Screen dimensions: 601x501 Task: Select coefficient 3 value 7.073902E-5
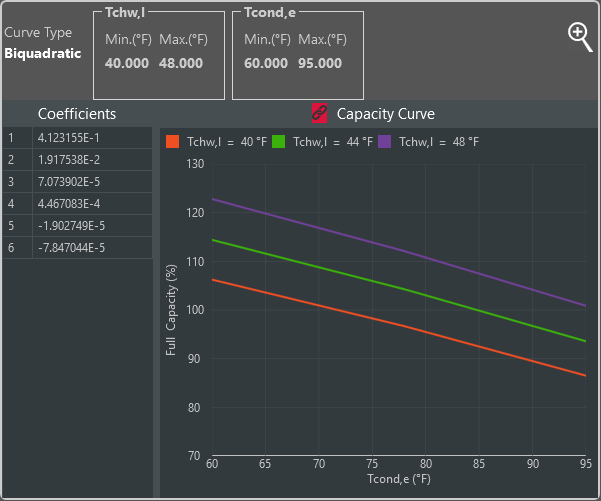point(68,182)
